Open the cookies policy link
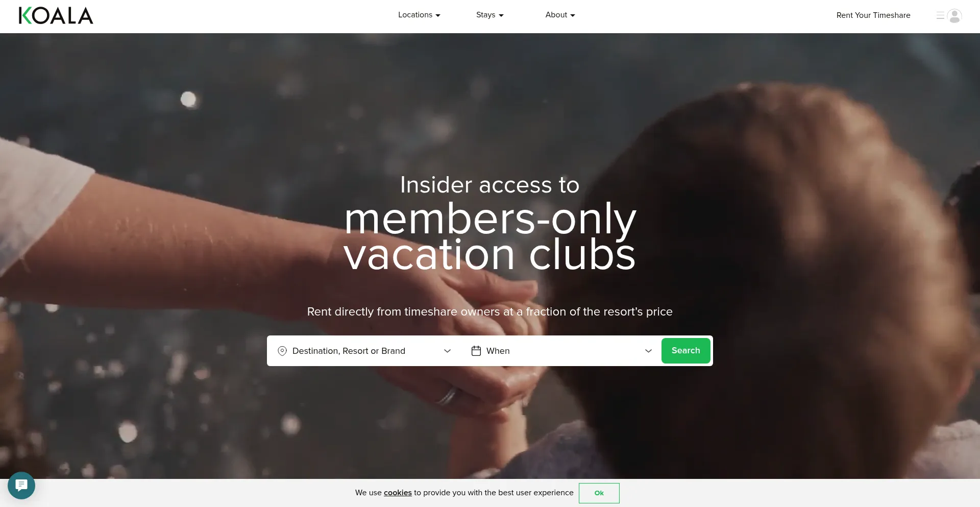The width and height of the screenshot is (980, 507). pos(398,493)
